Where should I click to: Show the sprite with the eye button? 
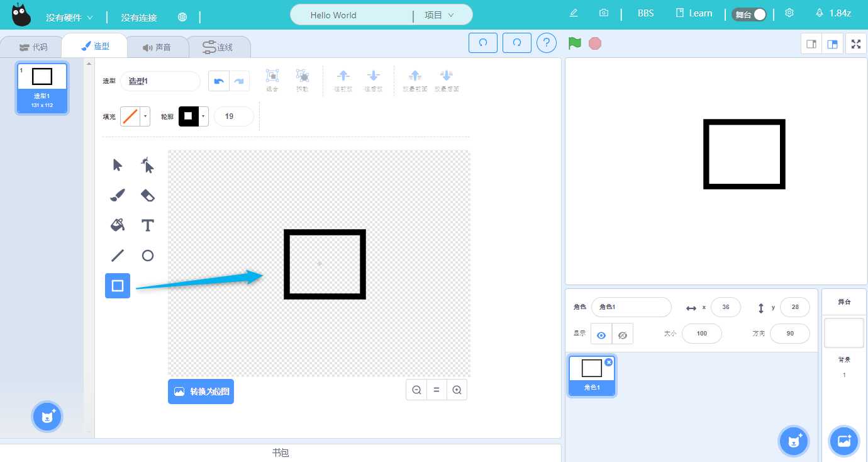click(601, 335)
